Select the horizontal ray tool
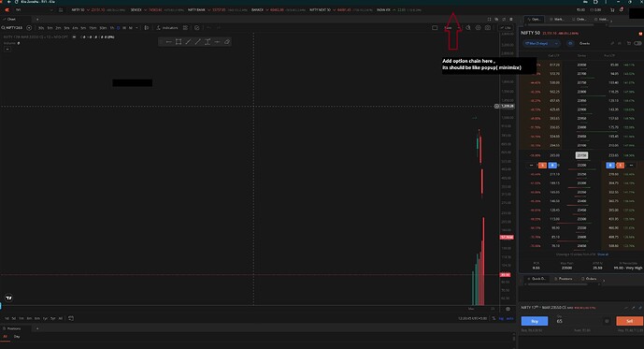This screenshot has width=644, height=349. 217,42
